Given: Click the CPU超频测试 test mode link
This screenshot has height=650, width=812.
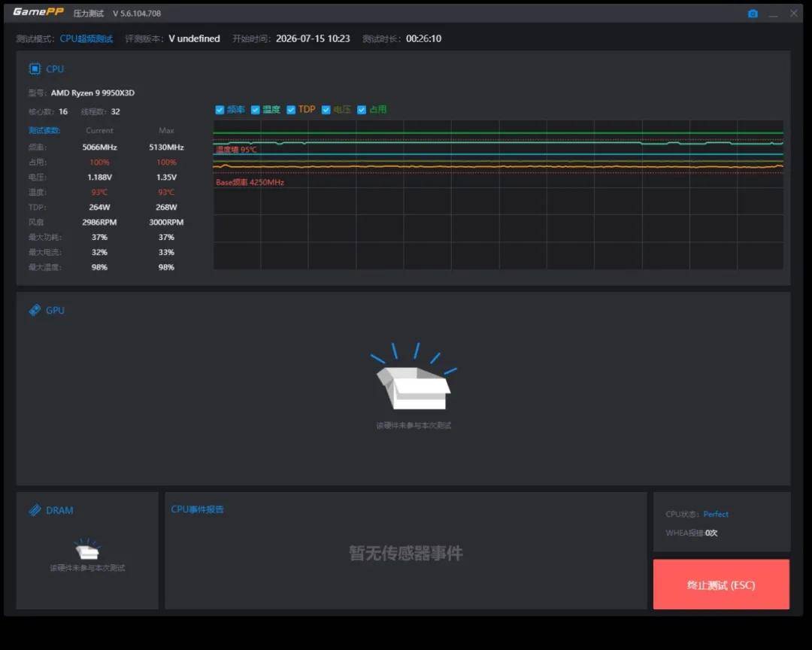Looking at the screenshot, I should click(x=86, y=39).
